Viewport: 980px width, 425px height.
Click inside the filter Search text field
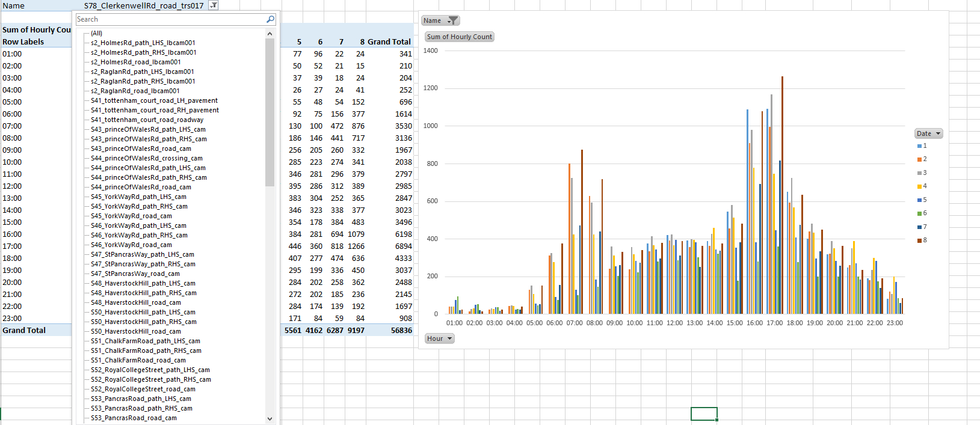pyautogui.click(x=170, y=19)
